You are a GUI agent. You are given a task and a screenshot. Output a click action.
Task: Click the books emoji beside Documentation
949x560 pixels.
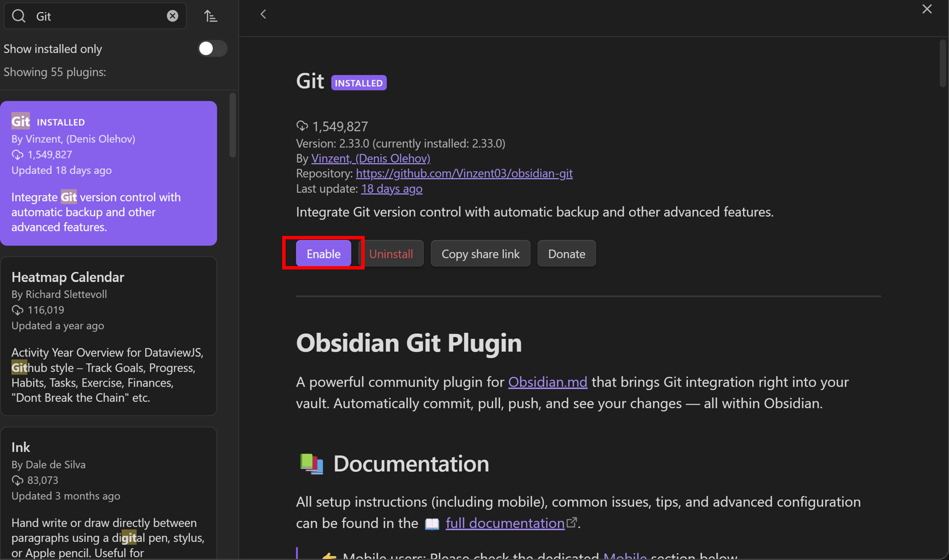click(x=312, y=464)
